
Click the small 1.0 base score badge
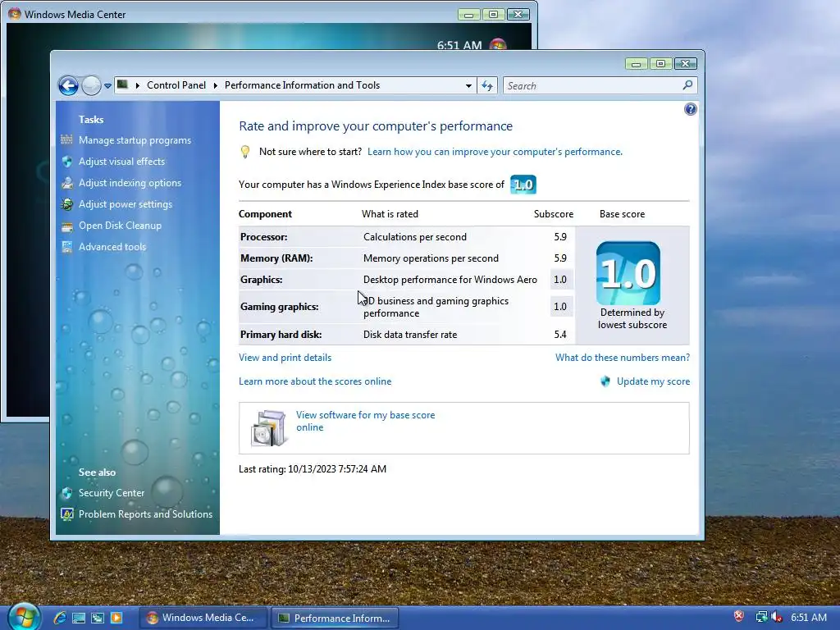click(523, 185)
